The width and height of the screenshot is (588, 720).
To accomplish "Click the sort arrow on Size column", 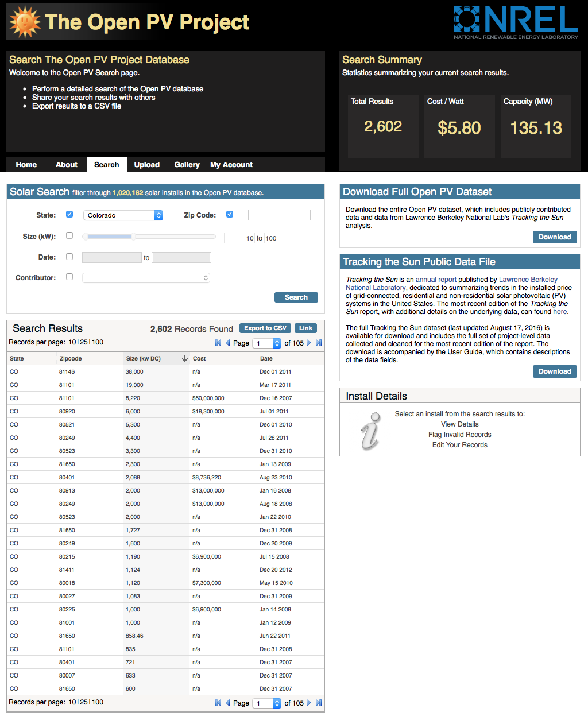I will (185, 358).
